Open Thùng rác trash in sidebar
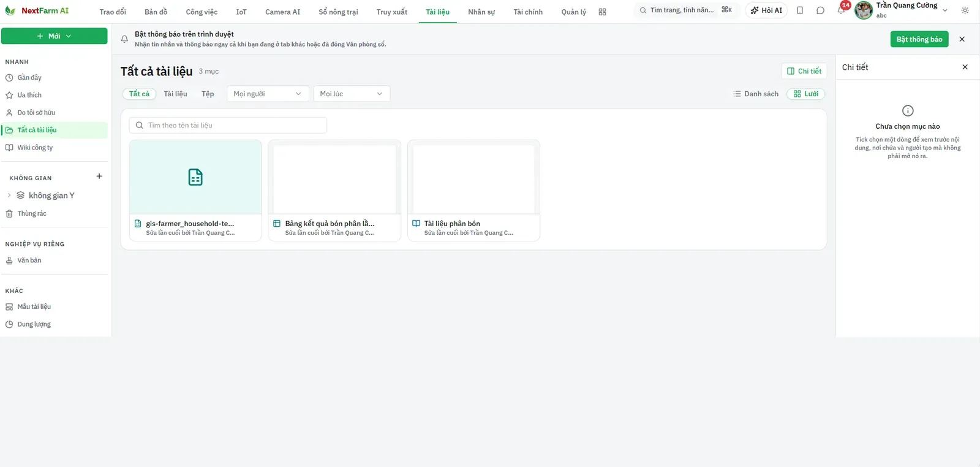The image size is (980, 467). click(x=54, y=214)
